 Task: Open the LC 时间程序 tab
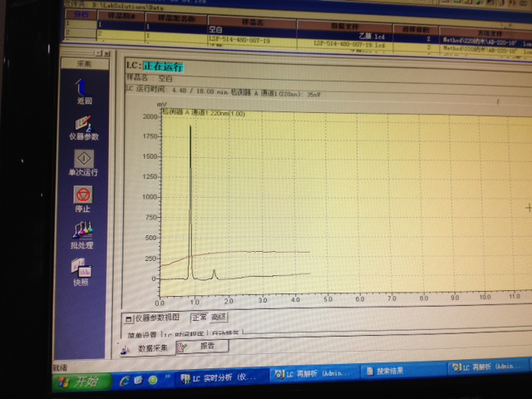click(x=185, y=334)
